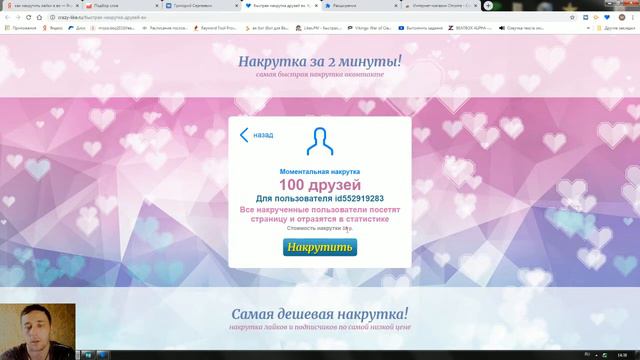Image resolution: width=640 pixels, height=360 pixels.
Task: Click the Самая дешевая накрутка heading
Action: 320,314
